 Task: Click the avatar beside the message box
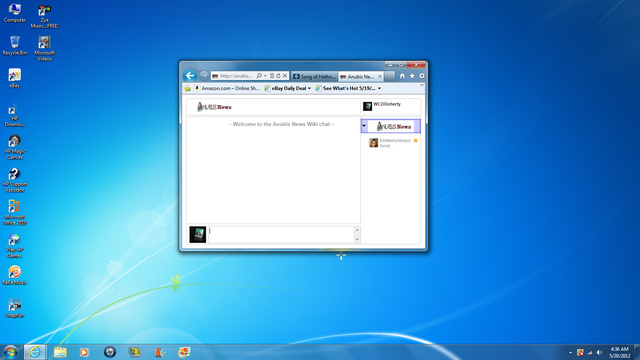click(x=198, y=235)
